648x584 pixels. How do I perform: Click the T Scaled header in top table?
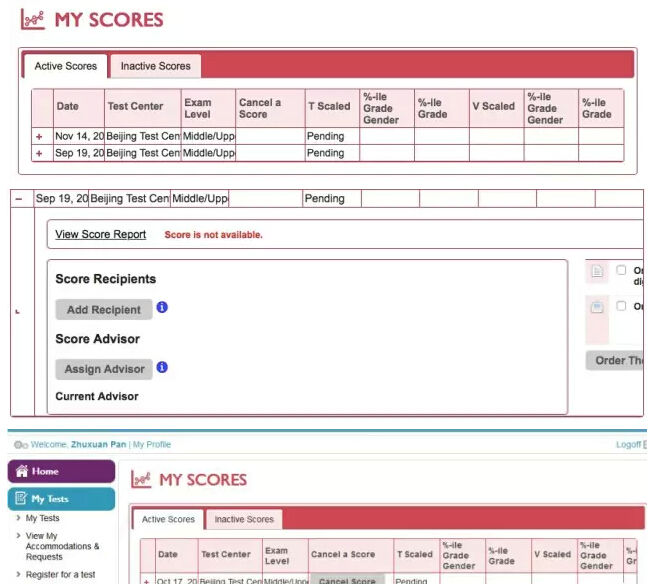332,108
